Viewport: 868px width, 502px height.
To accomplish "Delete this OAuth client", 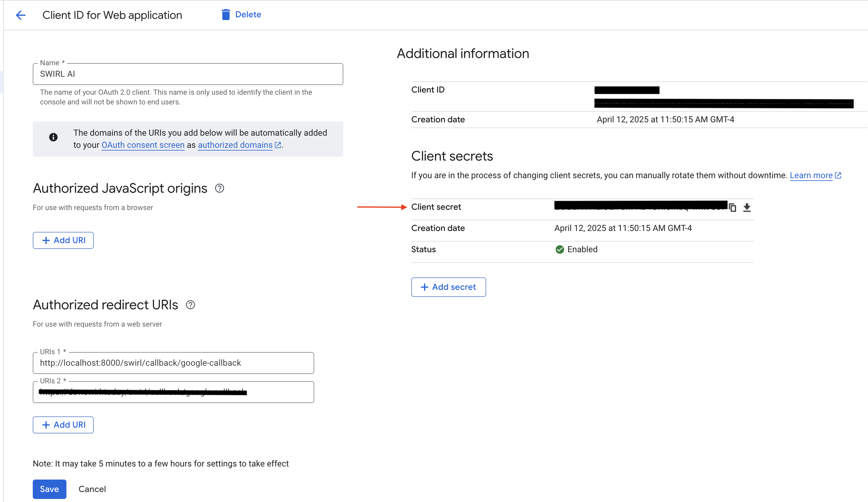I will (241, 15).
